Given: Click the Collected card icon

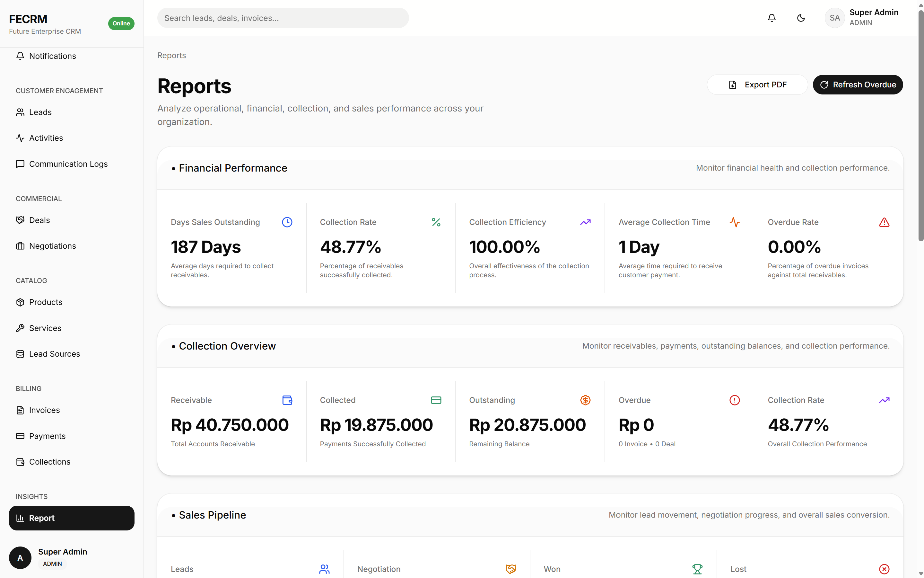Looking at the screenshot, I should coord(436,400).
